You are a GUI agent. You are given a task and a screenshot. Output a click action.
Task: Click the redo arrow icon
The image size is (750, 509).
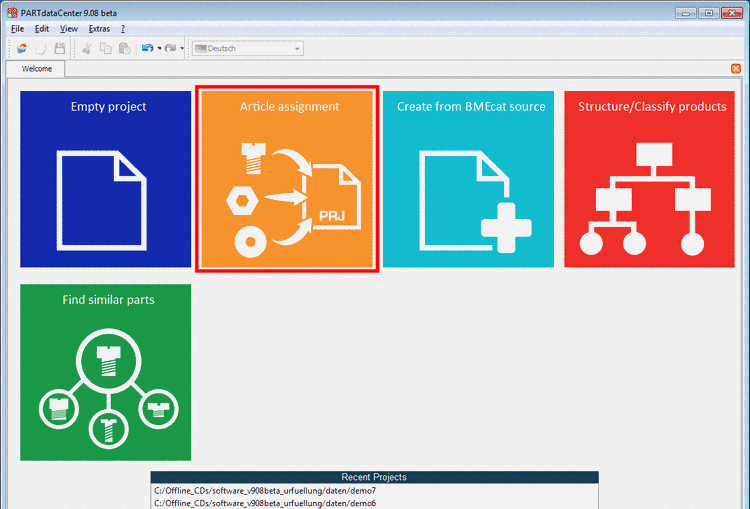click(170, 48)
